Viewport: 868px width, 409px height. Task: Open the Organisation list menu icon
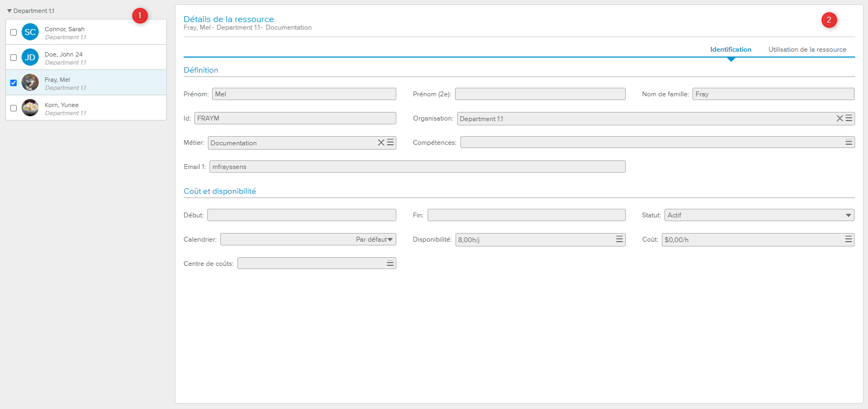pyautogui.click(x=849, y=118)
